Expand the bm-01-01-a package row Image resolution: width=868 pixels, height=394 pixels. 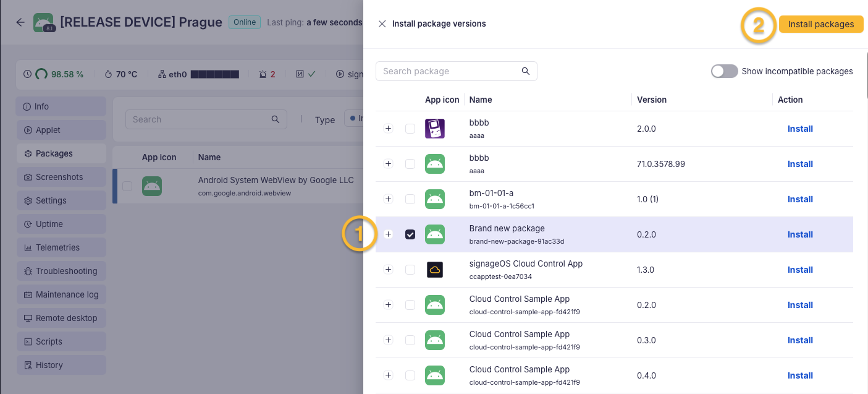click(x=388, y=199)
